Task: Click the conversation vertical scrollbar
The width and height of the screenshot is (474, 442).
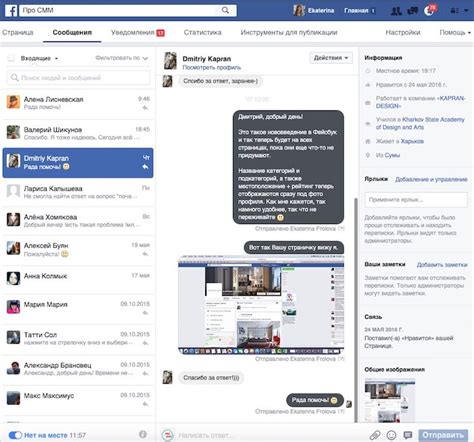Action: tap(356, 310)
